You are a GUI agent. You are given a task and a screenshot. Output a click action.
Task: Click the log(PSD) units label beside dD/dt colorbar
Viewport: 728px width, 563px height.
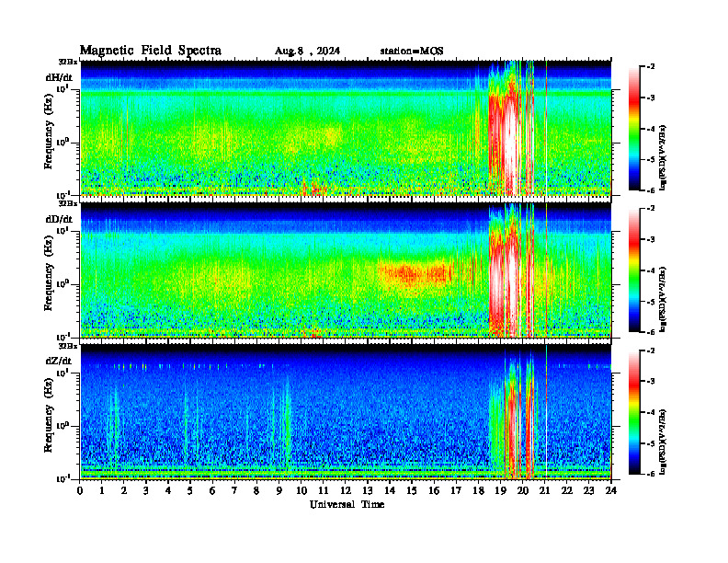(x=663, y=300)
